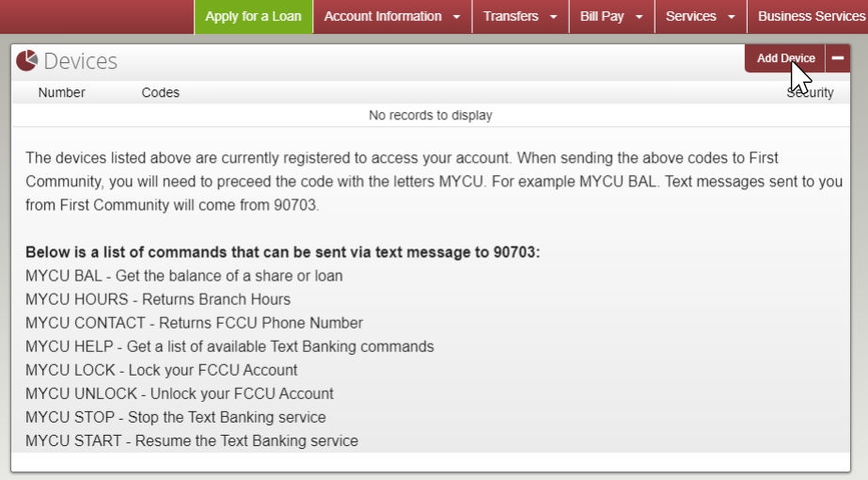Click the MYCU STOP command line
Image resolution: width=868 pixels, height=480 pixels.
pos(176,417)
